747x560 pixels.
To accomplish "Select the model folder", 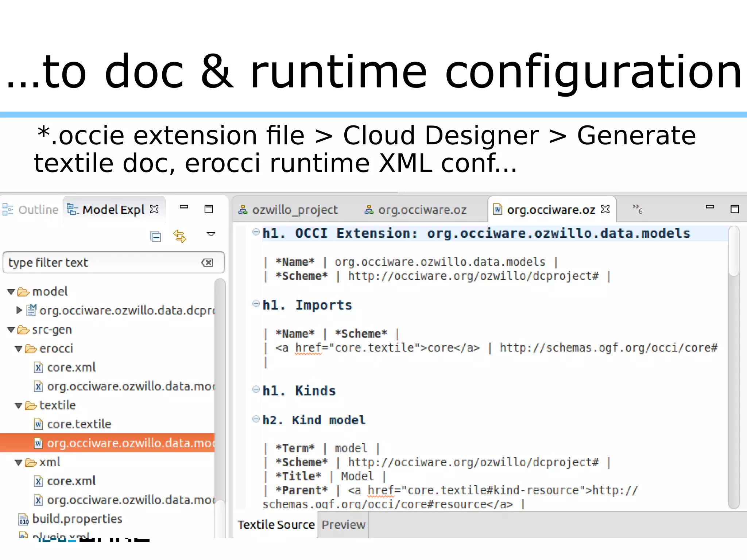I will pos(50,291).
